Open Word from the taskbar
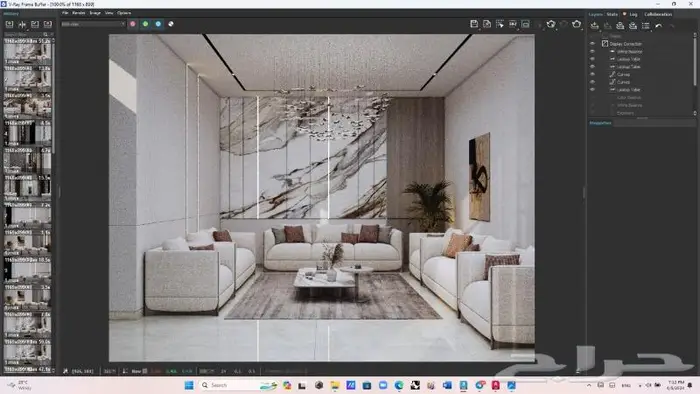 [447, 385]
